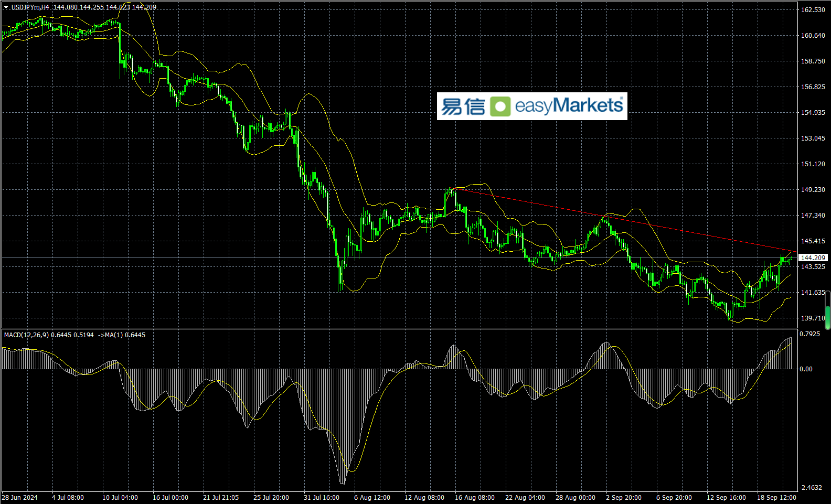Click the low price value 144.023
The image size is (831, 504).
click(118, 7)
